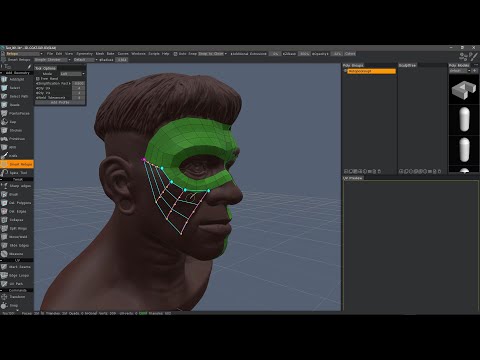Click the Simplification Factor value field
The height and width of the screenshot is (360, 480).
[79, 83]
